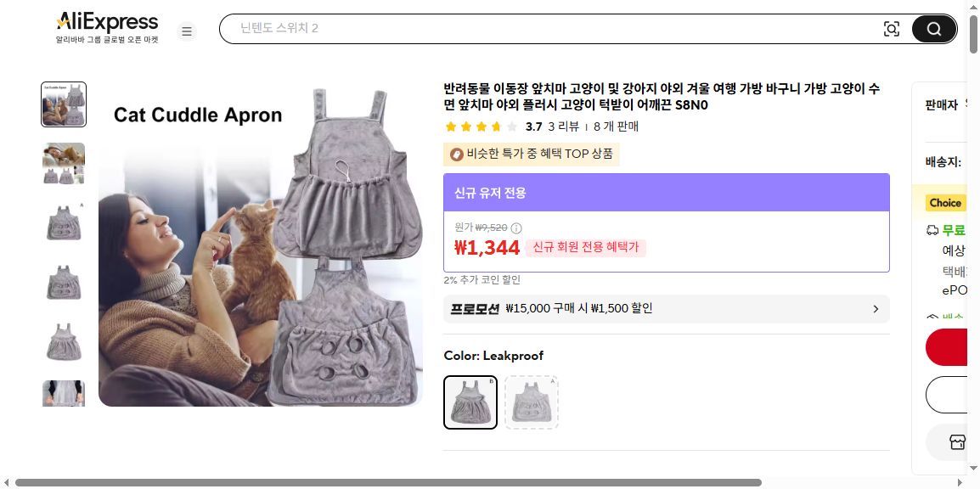Click the info icon next to the original price
Screen dimensions: 980x489
516,228
